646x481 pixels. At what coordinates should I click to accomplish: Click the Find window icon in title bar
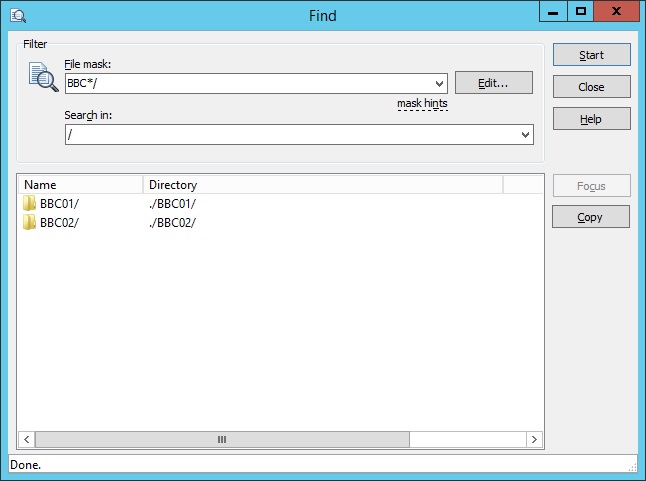pos(17,15)
